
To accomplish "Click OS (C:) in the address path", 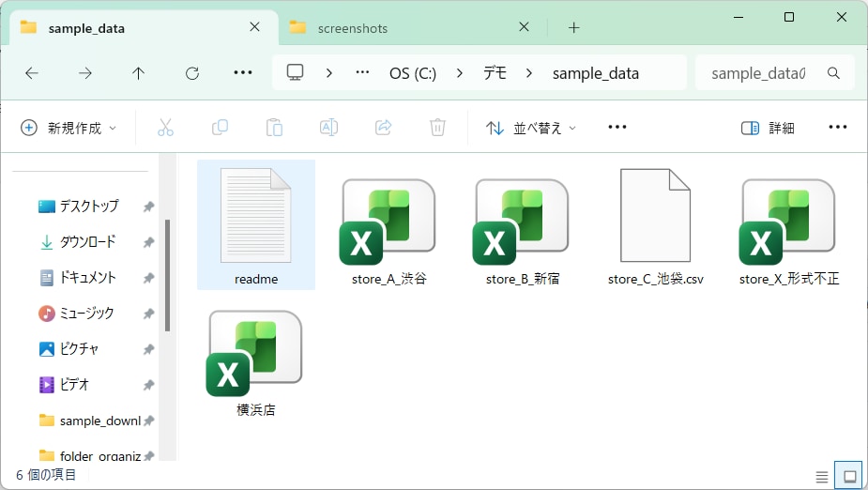I will coord(413,73).
